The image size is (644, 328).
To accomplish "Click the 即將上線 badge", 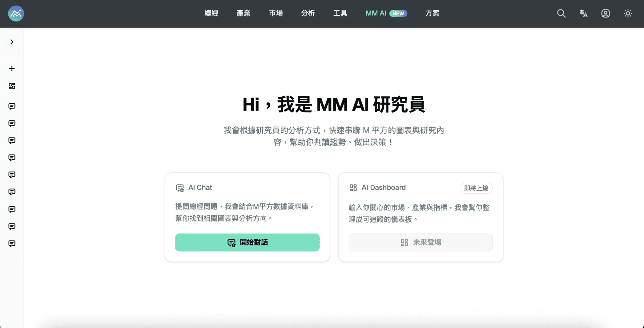I will (x=476, y=188).
